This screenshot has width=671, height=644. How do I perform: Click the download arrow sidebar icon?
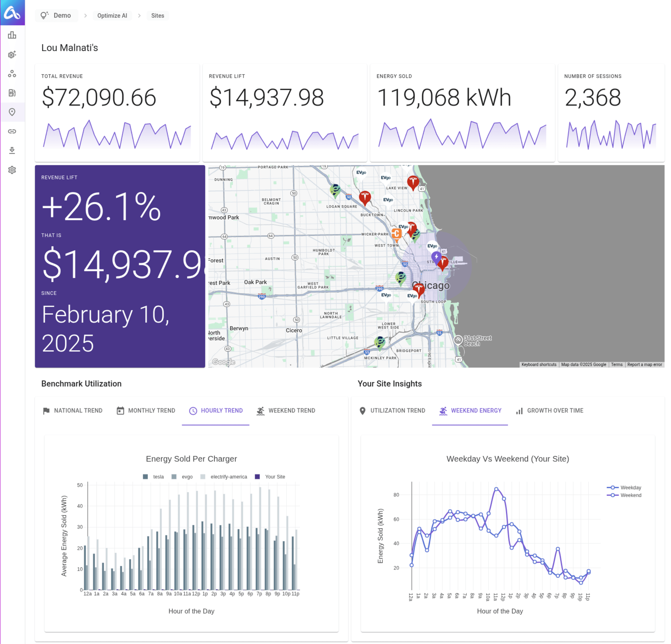point(12,151)
